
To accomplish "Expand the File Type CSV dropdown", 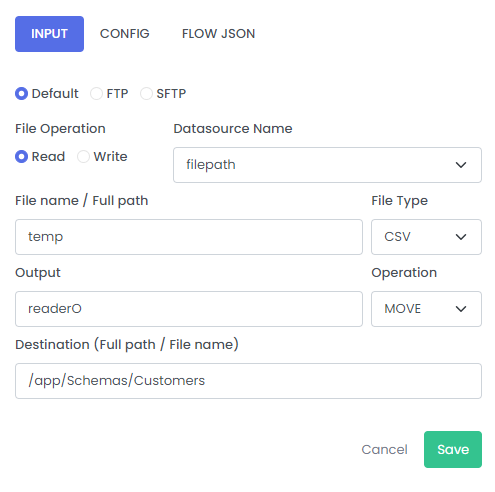I will (x=426, y=237).
